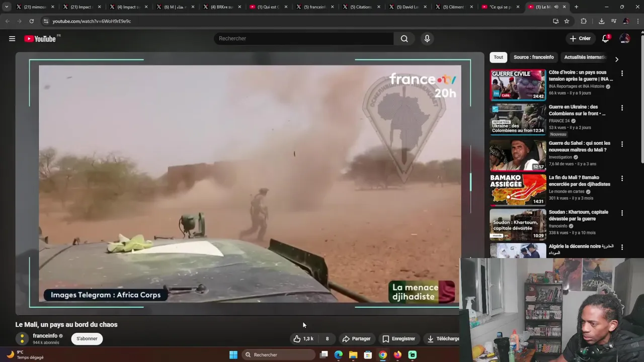This screenshot has height=362, width=644.
Task: Open options for Guerre en Ukraine video
Action: (622, 108)
